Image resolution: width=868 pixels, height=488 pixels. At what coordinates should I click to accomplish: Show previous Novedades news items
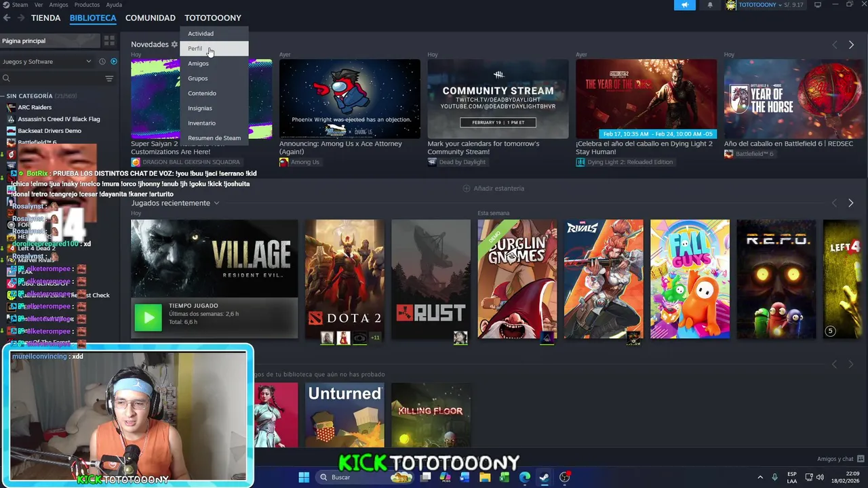click(x=835, y=45)
